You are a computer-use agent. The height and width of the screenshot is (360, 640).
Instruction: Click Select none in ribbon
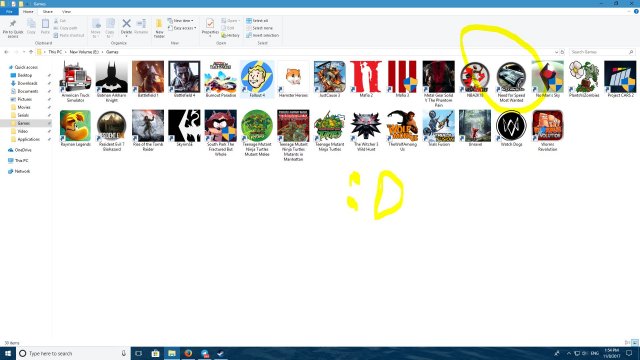coord(259,28)
